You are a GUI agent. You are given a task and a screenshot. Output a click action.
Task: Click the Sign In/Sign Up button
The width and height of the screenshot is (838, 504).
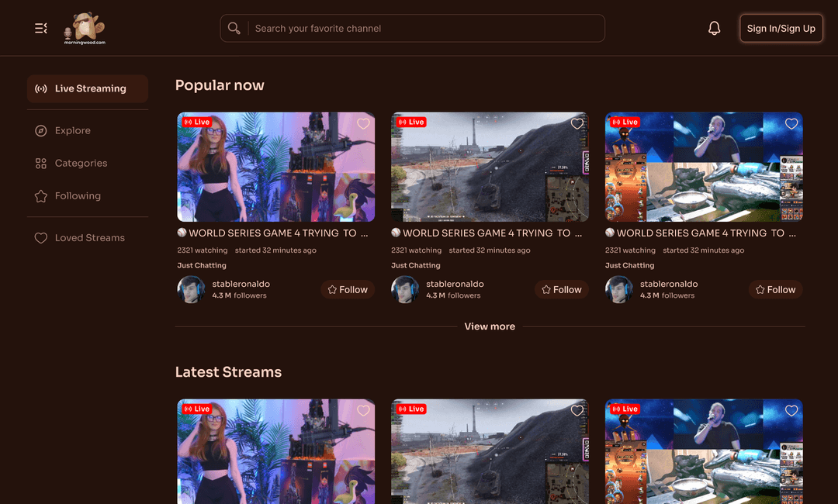781,28
